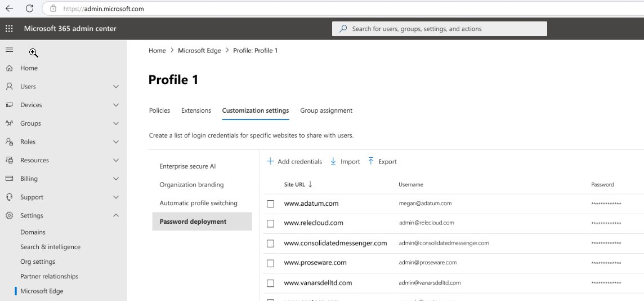Select the www.relecloud.com row checkbox
This screenshot has height=301, width=644.
click(270, 223)
